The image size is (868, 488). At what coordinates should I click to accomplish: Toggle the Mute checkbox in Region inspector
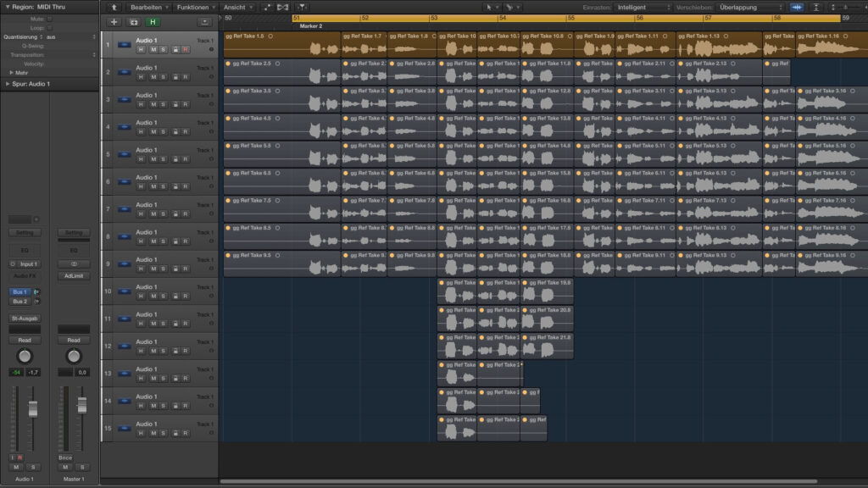click(x=49, y=19)
